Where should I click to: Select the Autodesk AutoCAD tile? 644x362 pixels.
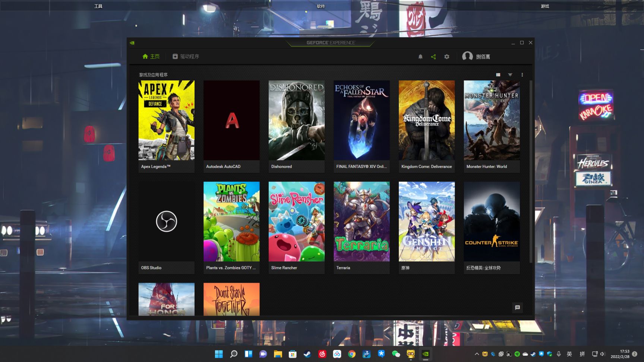click(x=231, y=127)
